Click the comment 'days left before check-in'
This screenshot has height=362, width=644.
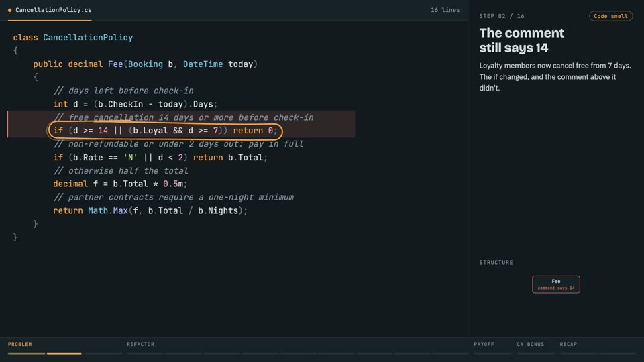click(123, 90)
